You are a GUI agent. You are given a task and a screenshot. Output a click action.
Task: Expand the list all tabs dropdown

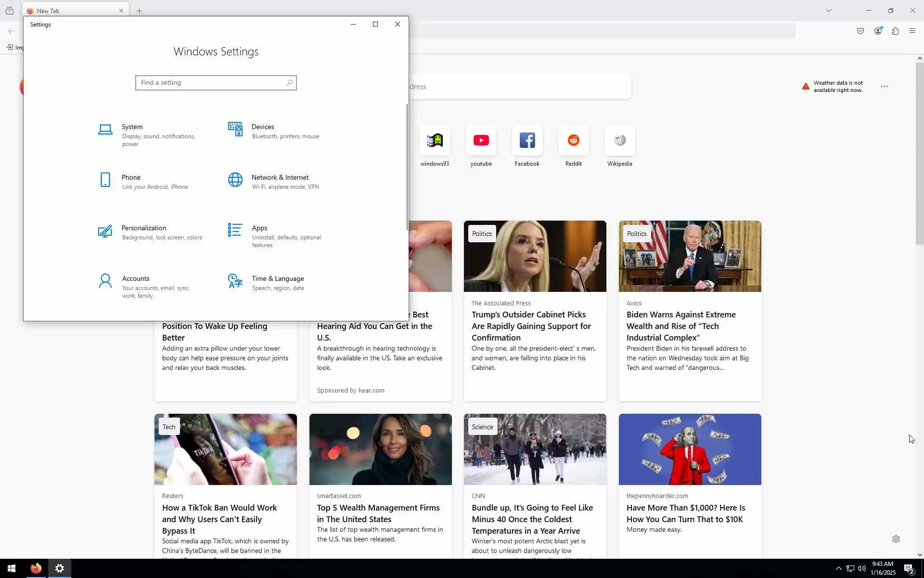pyautogui.click(x=828, y=11)
